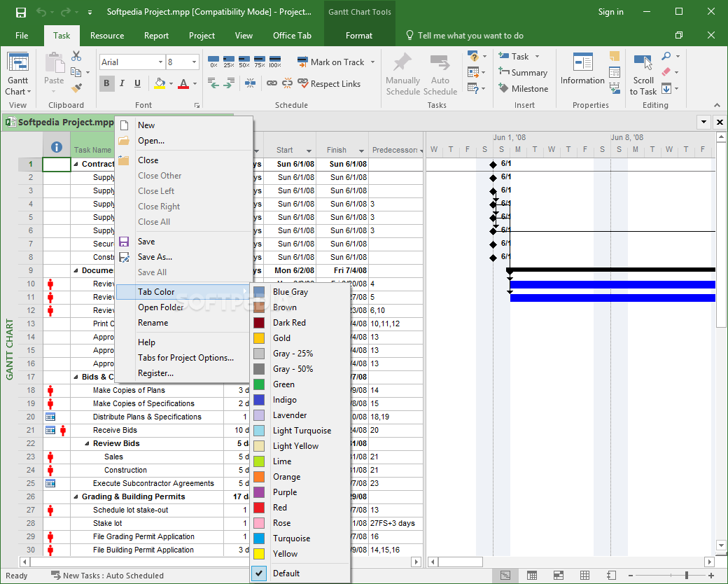Collapse the ribbon with the chevron
The height and width of the screenshot is (584, 728).
[717, 106]
